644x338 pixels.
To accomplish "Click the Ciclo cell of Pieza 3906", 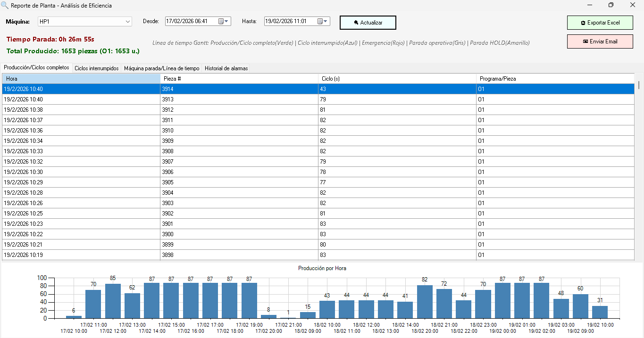I will [397, 172].
